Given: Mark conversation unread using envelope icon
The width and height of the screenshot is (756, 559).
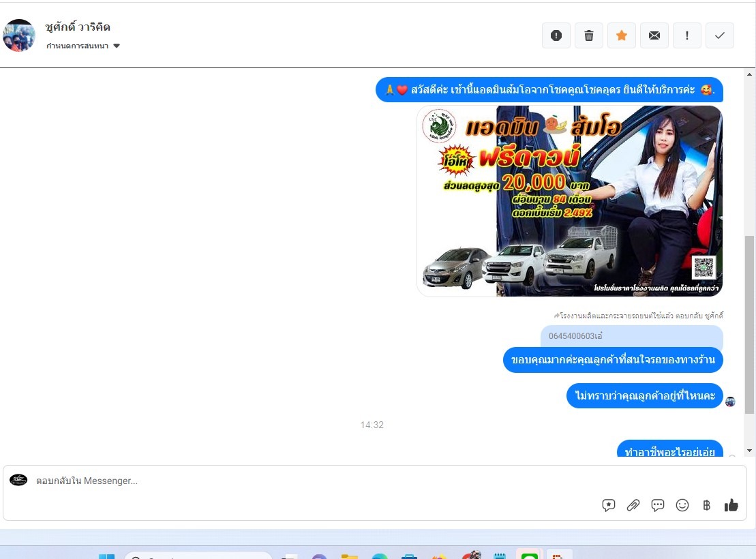Looking at the screenshot, I should 654,35.
